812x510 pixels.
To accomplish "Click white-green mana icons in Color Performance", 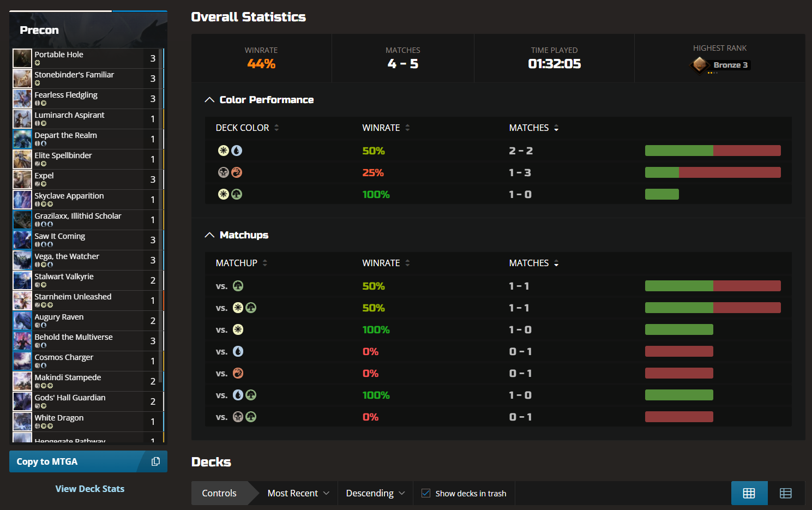I will (230, 194).
